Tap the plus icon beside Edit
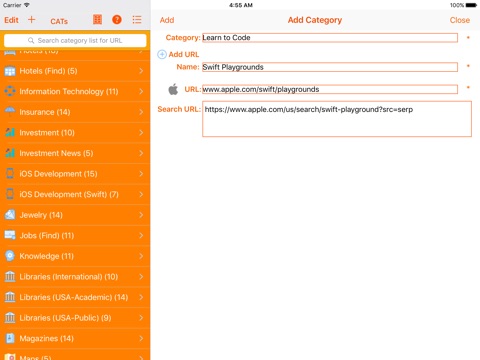Screen dimensions: 480x360 point(31,20)
